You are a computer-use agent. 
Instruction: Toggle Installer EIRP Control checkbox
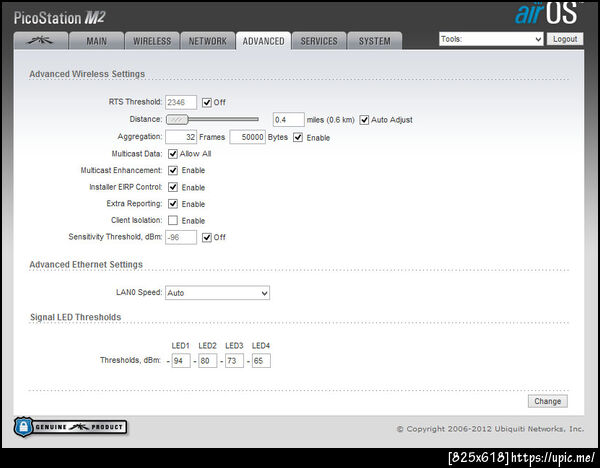pyautogui.click(x=173, y=187)
